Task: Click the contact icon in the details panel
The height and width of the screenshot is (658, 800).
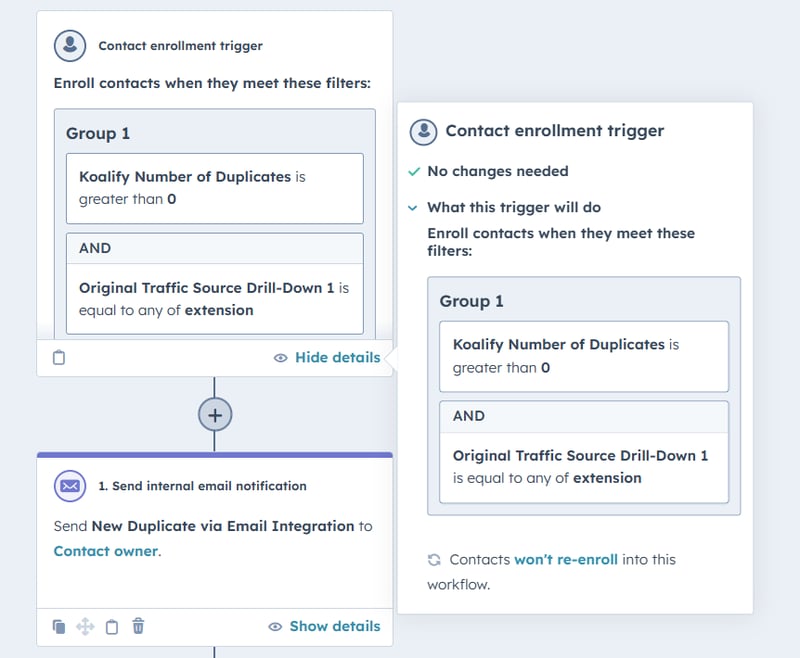Action: click(x=424, y=131)
